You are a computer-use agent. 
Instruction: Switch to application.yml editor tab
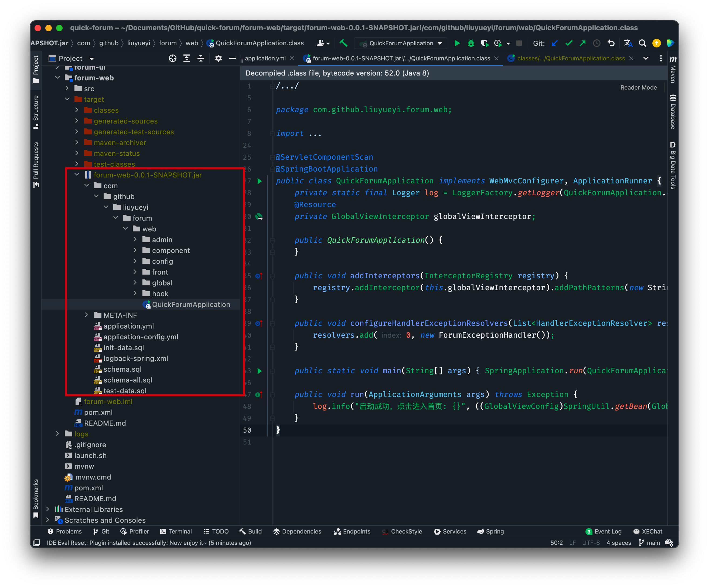coord(265,58)
